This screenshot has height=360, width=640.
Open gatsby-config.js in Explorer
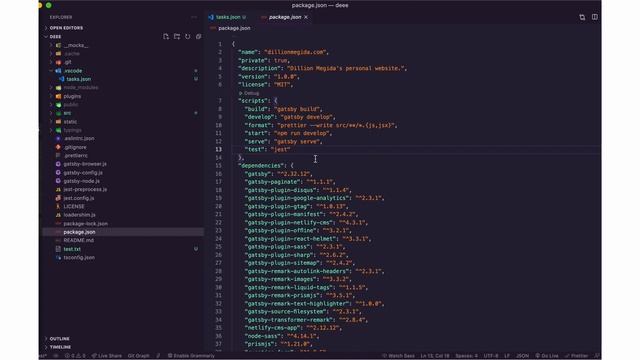tap(83, 173)
